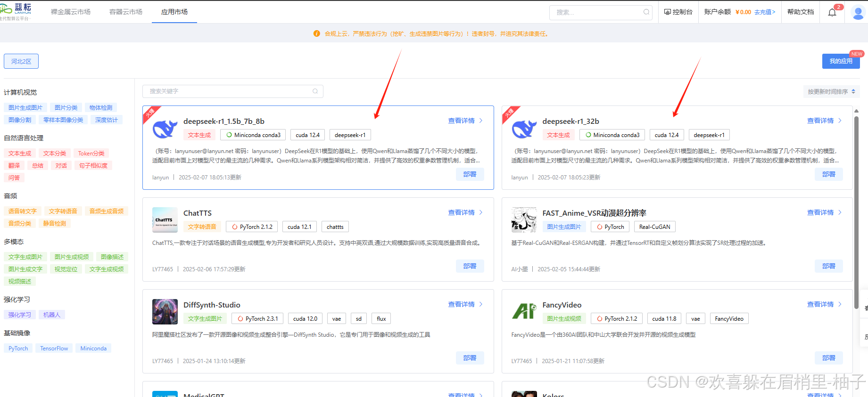Deploy the DiffSynth-Studio app
The image size is (868, 397).
(470, 358)
